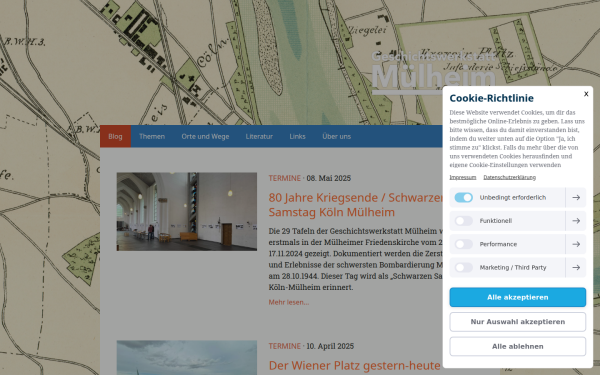Go to Literatur page
The width and height of the screenshot is (600, 375).
pos(259,136)
